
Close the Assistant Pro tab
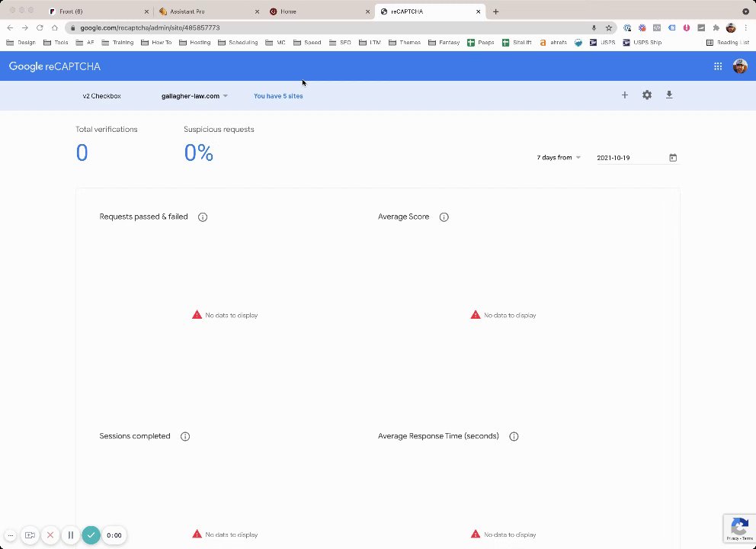pos(257,11)
